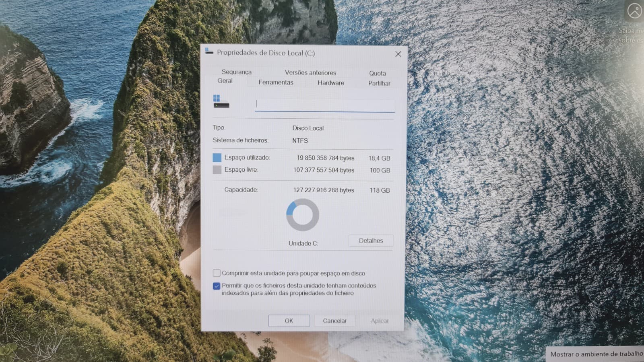Click the '18,4 GB' used size
The height and width of the screenshot is (362, 644).
pos(379,158)
